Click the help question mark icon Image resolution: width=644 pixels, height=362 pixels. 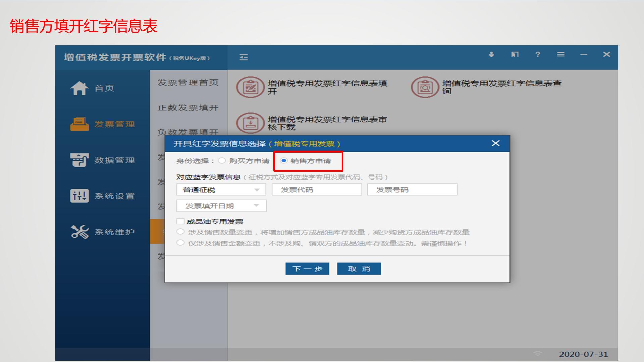click(538, 55)
